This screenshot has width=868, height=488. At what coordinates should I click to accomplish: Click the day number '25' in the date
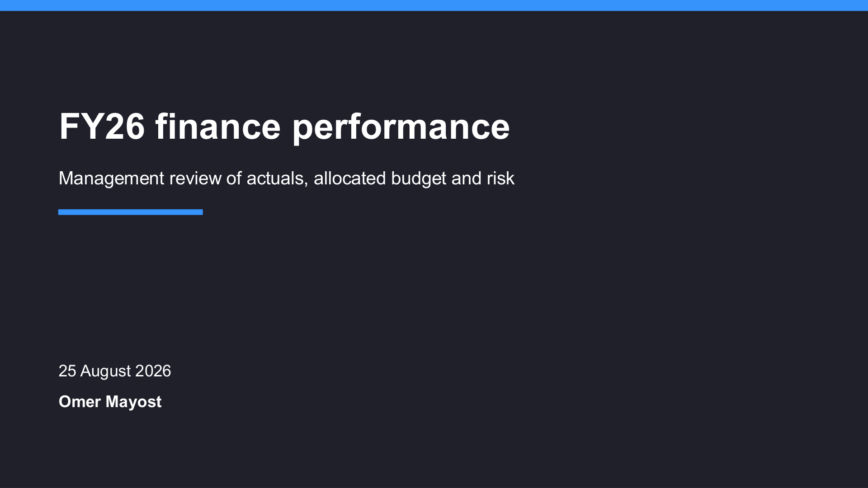tap(67, 371)
